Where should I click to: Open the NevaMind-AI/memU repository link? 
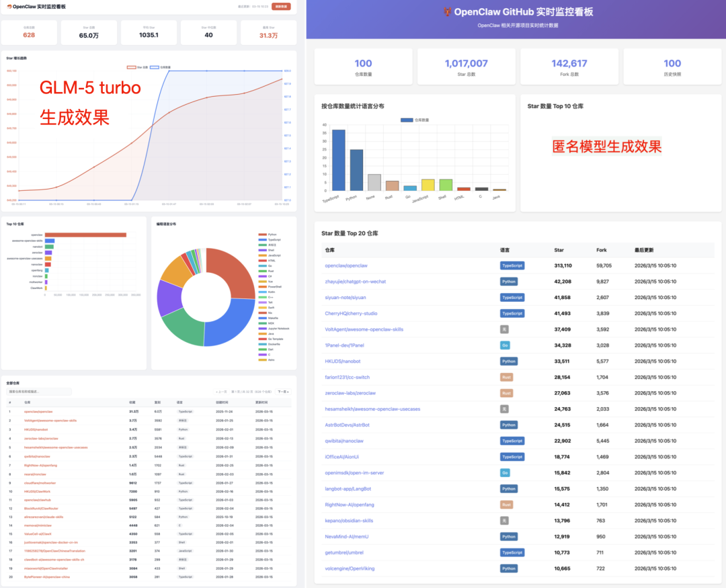click(346, 537)
